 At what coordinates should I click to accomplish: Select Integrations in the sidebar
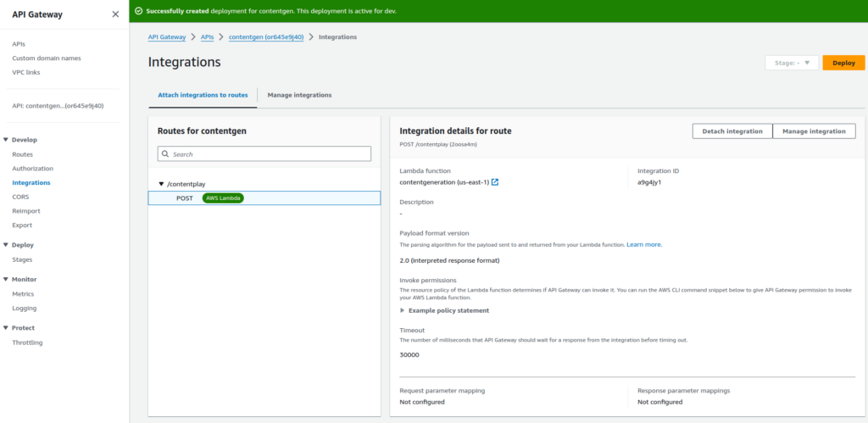click(x=31, y=183)
